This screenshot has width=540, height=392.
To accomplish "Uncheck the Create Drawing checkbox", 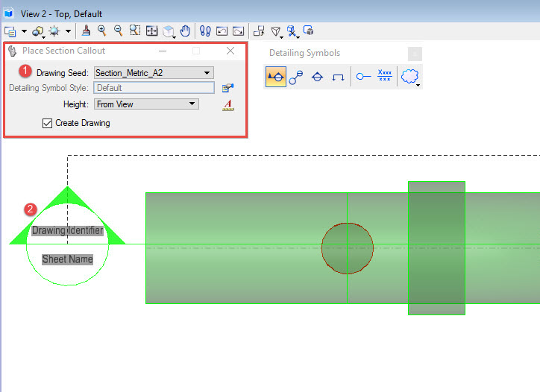I will (x=47, y=123).
